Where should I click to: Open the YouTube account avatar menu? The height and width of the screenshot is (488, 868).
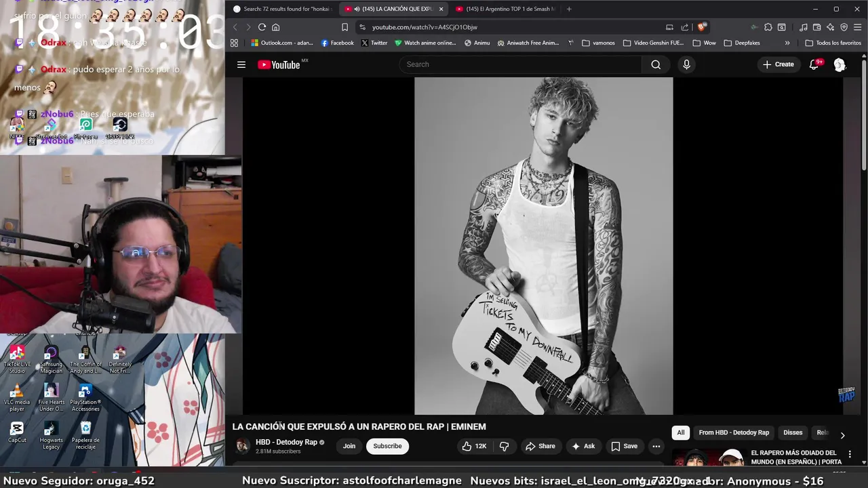tap(840, 64)
